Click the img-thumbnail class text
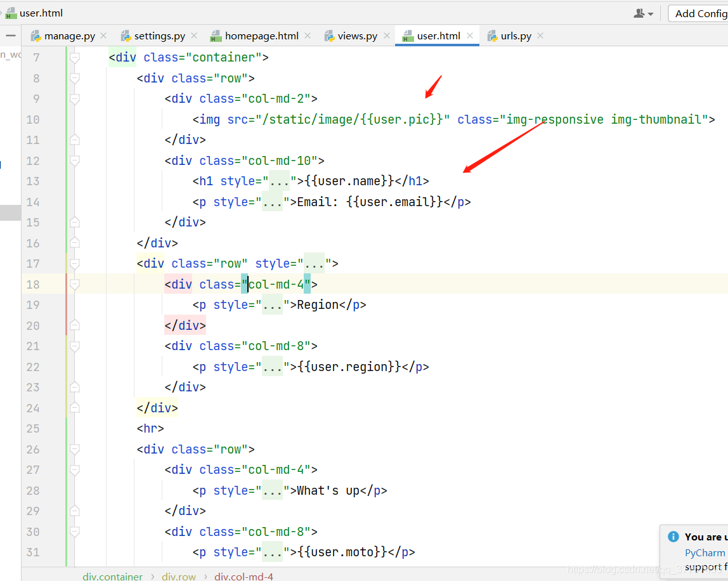 pyautogui.click(x=656, y=119)
